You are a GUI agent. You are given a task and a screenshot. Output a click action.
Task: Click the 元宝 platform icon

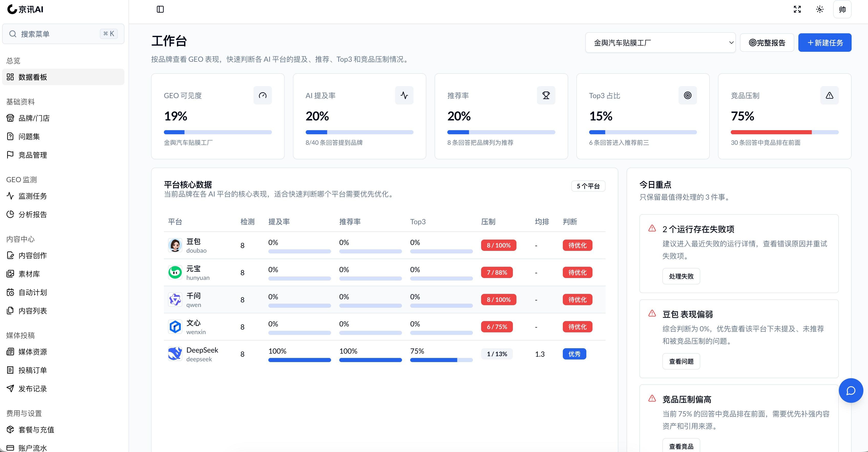tap(175, 273)
